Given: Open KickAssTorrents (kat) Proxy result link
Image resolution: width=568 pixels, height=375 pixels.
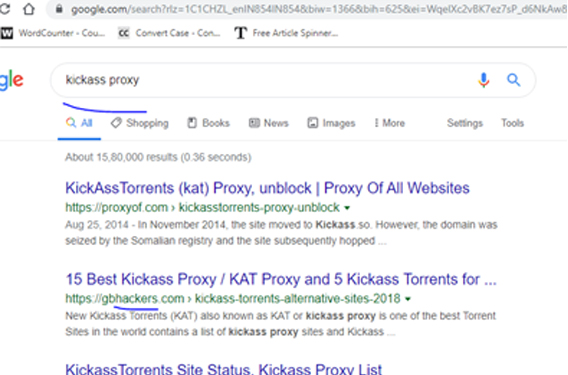Looking at the screenshot, I should click(x=267, y=188).
